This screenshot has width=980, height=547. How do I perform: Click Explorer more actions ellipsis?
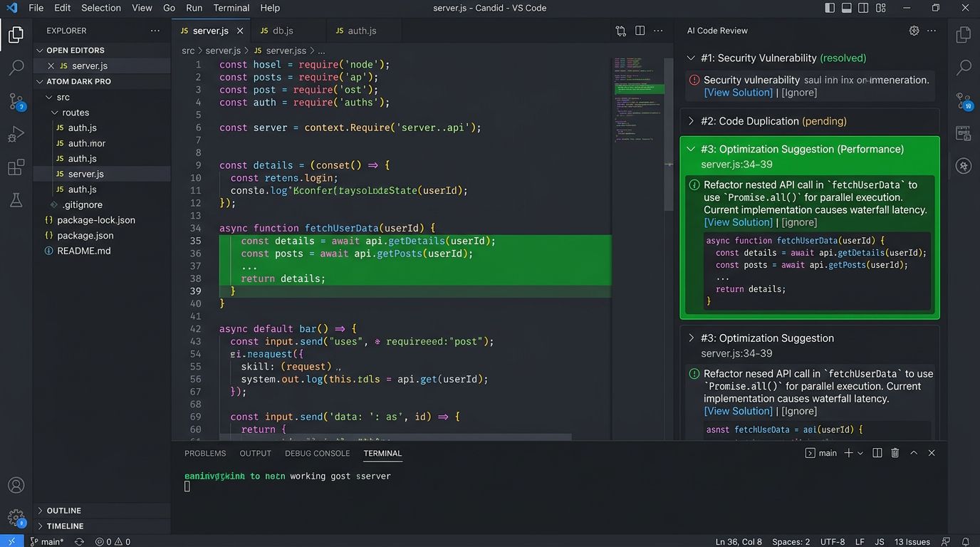click(x=155, y=31)
